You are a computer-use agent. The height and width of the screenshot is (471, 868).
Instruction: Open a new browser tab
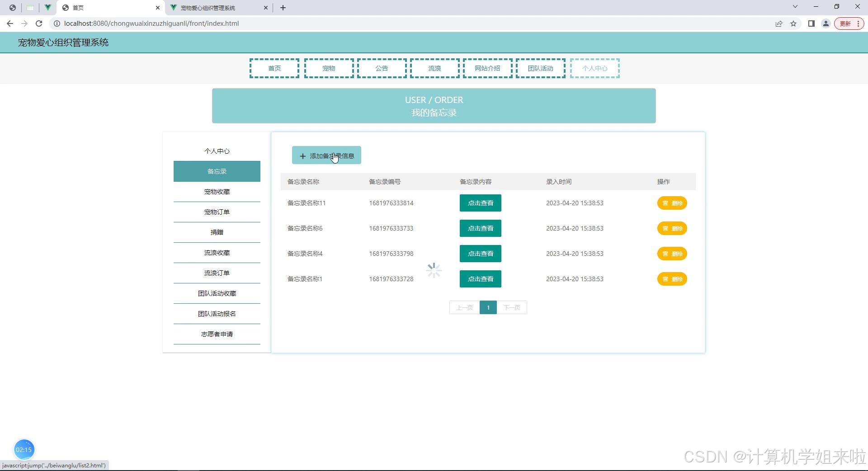pos(283,8)
